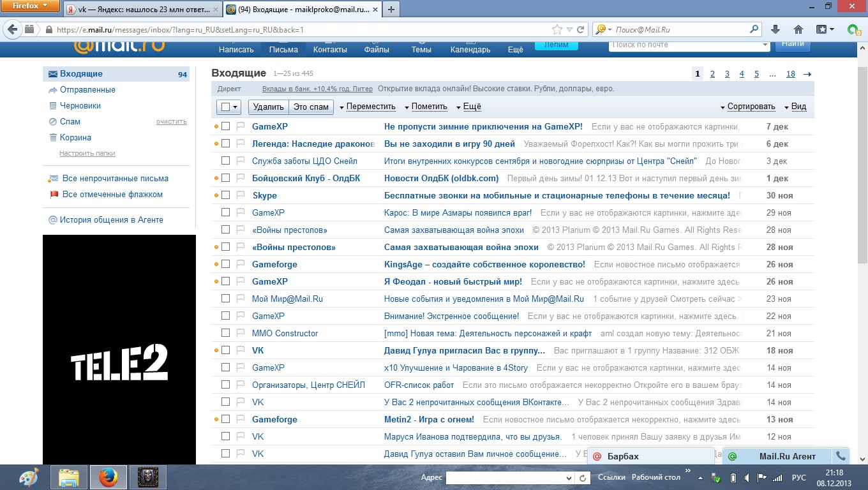
Task: Open the Action Center flag icon in tray
Action: point(762,478)
